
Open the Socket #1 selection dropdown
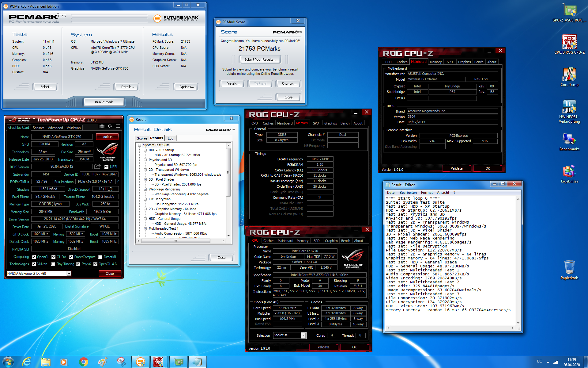coord(303,335)
